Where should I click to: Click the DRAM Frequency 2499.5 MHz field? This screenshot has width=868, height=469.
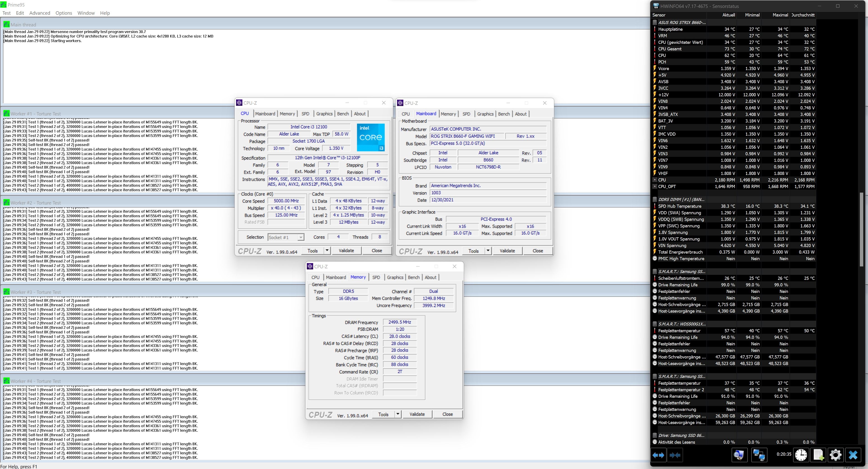[x=400, y=322]
